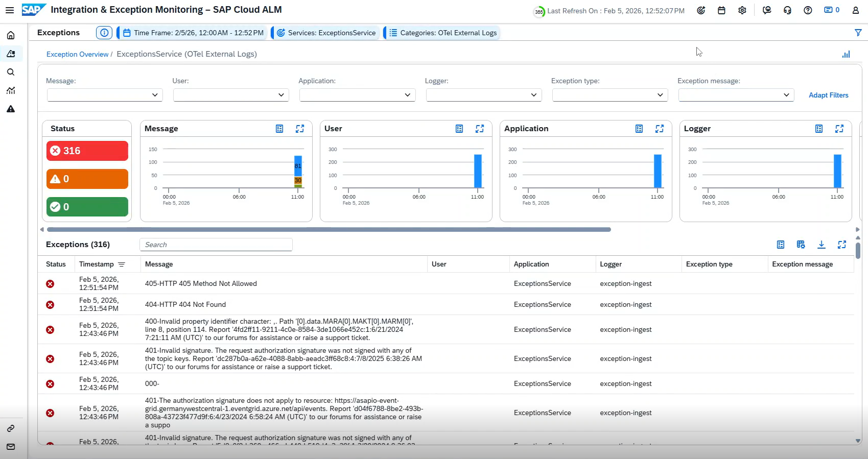Viewport: 868px width, 459px height.
Task: Open the hamburger navigation menu
Action: 10,10
